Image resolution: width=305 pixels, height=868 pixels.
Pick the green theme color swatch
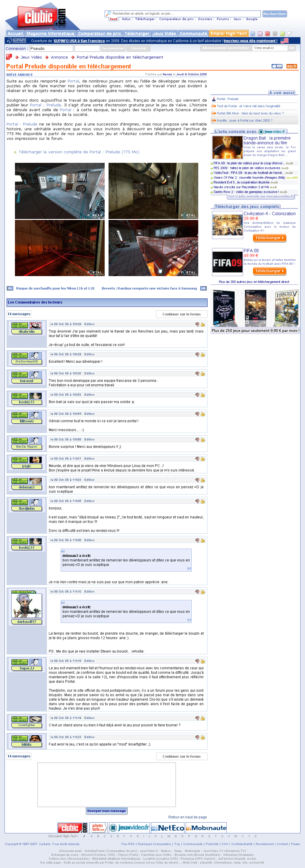tap(282, 34)
